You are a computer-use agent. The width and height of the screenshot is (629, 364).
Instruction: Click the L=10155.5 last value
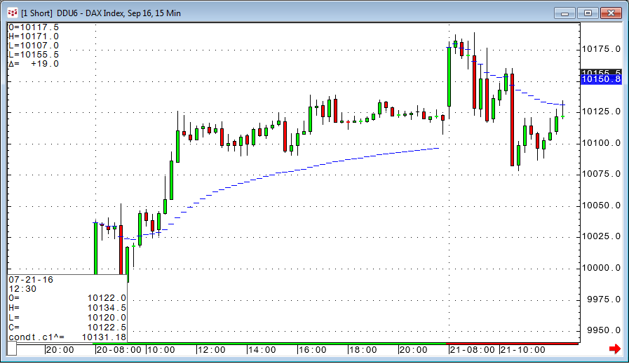[34, 55]
